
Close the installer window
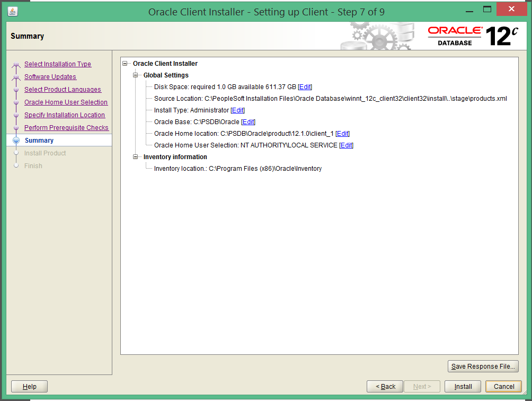[511, 9]
